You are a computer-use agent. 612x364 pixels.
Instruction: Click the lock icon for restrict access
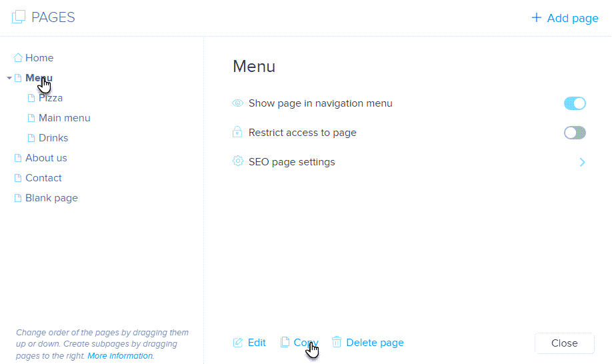click(237, 132)
